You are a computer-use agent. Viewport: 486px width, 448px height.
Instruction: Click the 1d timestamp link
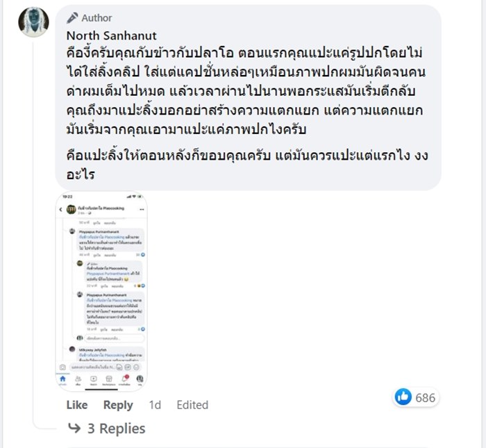(155, 405)
